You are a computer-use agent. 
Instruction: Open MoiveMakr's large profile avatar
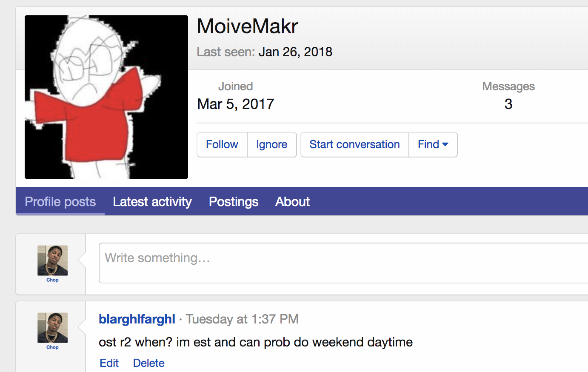pyautogui.click(x=106, y=97)
